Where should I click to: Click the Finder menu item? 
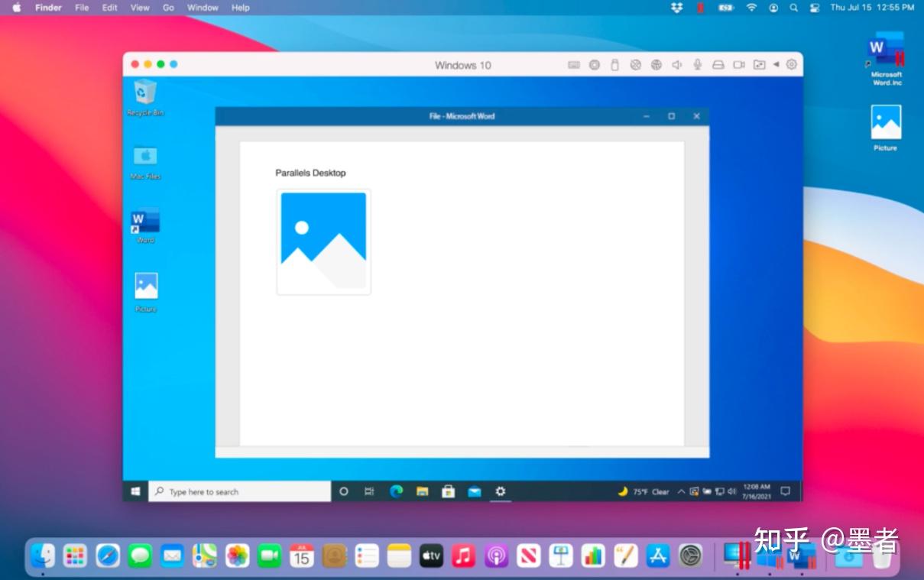tap(48, 8)
